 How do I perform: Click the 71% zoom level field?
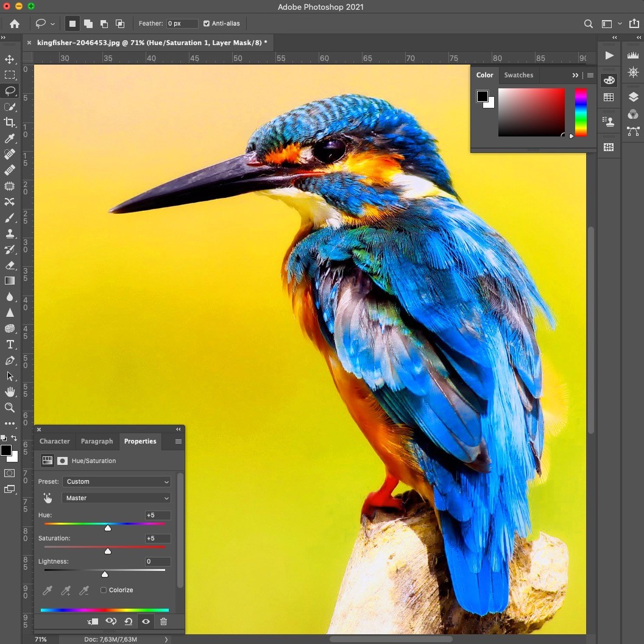click(41, 639)
